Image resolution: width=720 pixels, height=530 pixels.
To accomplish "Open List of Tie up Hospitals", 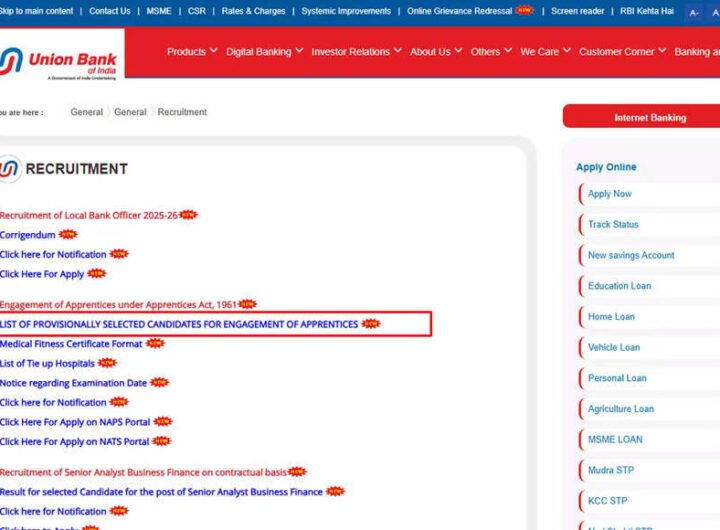I will point(47,363).
